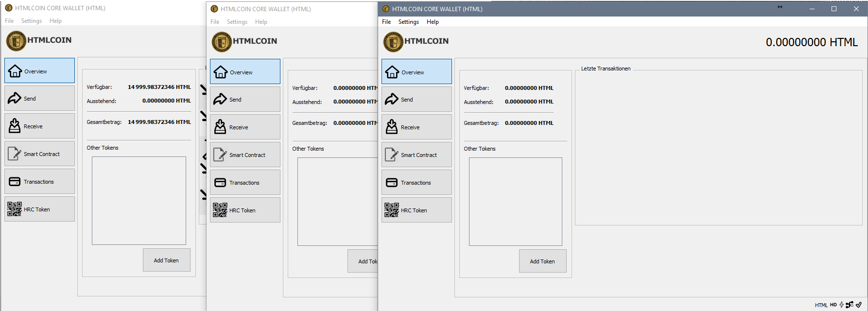
Task: Open the File menu in the left window
Action: tap(9, 21)
